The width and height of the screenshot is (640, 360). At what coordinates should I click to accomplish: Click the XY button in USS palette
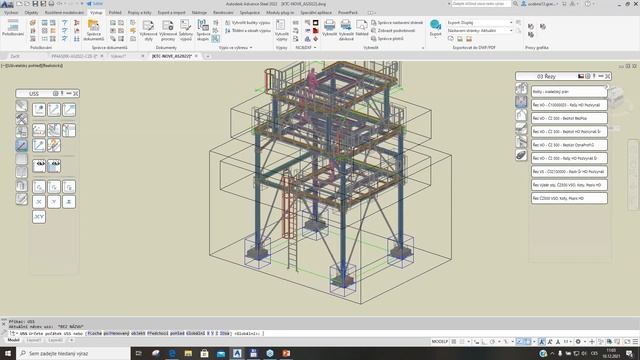[x=39, y=217]
